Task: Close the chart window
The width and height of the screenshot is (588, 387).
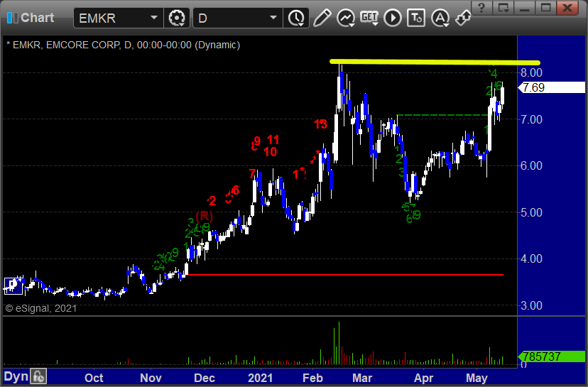Action: coord(567,8)
